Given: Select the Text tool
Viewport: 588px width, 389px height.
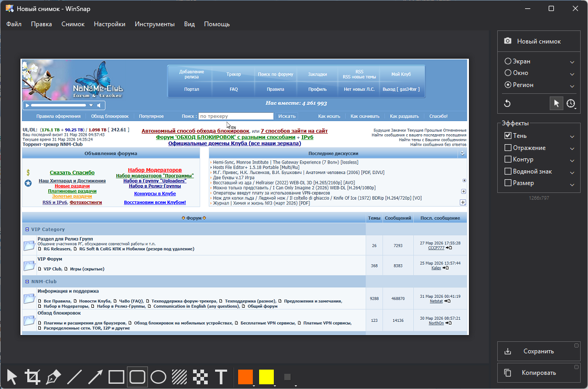Looking at the screenshot, I should pos(221,377).
